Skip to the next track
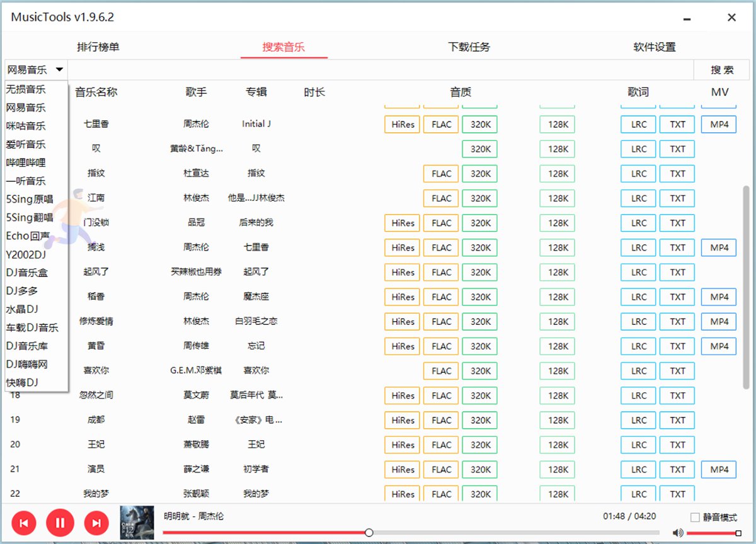This screenshot has width=756, height=544. (x=96, y=523)
